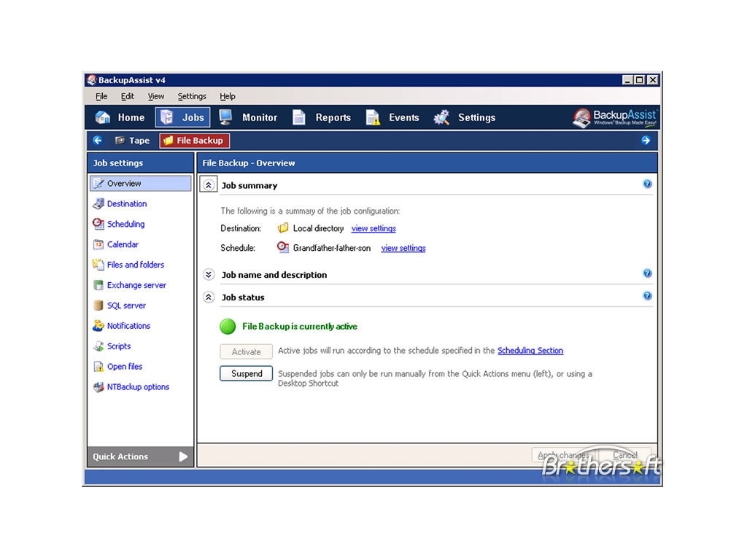Open help for Job summary
Viewport: 747px width, 560px height.
pos(647,184)
